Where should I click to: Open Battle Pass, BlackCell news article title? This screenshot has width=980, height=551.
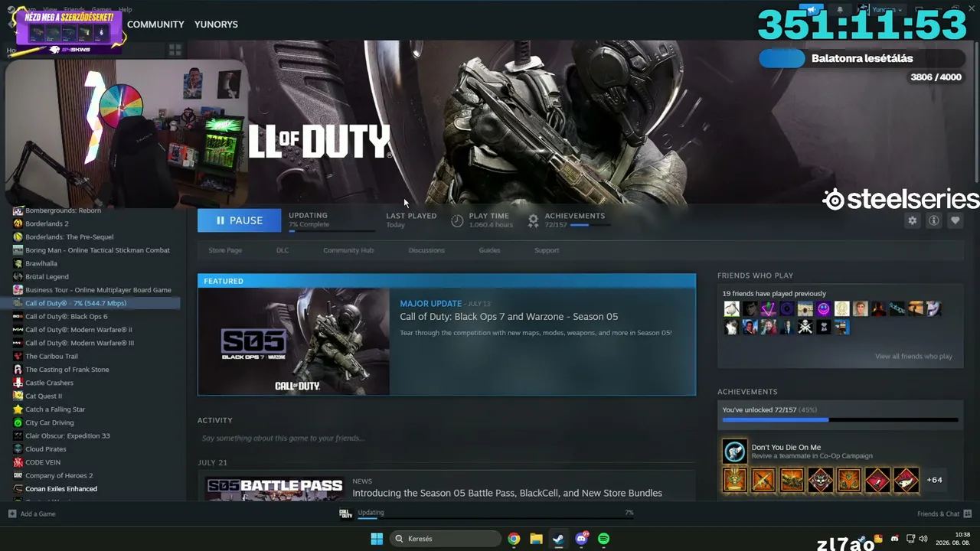pos(507,493)
